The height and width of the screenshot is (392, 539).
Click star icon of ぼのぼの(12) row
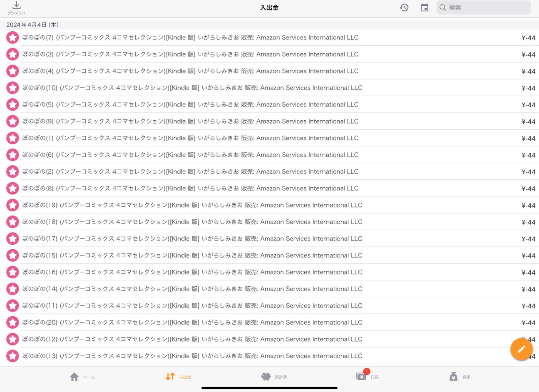pos(13,339)
